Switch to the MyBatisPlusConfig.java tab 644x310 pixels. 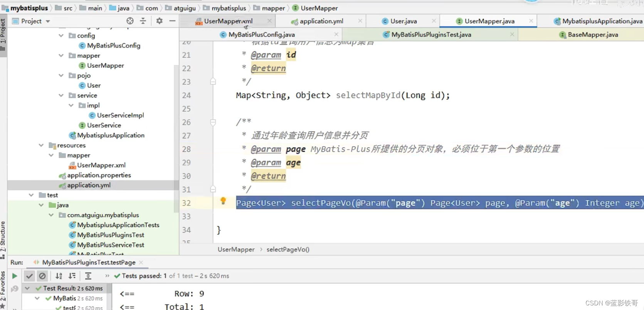coord(261,35)
